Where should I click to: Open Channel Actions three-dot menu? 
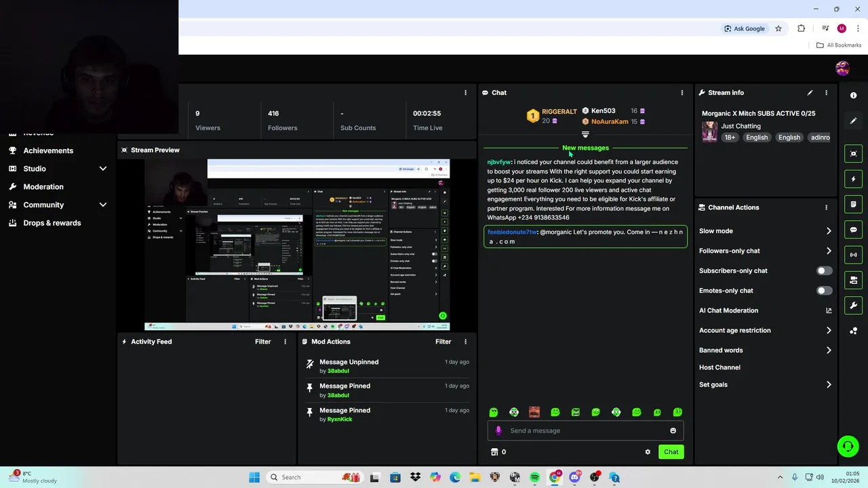click(826, 207)
